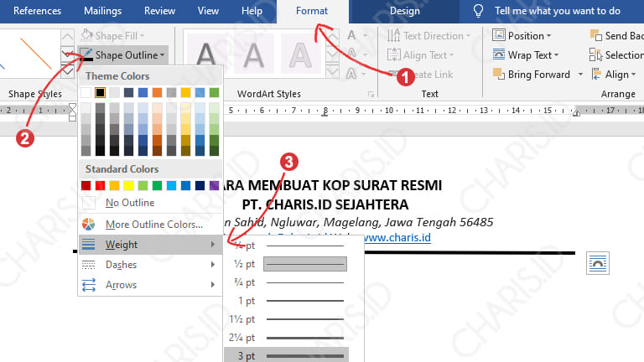644x362 pixels.
Task: Expand the shape styles gallery More arrow
Action: click(67, 71)
